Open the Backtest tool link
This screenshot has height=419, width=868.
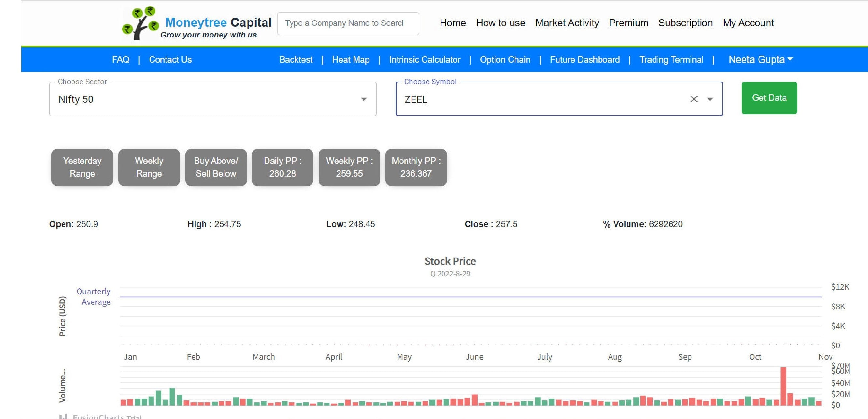click(296, 60)
